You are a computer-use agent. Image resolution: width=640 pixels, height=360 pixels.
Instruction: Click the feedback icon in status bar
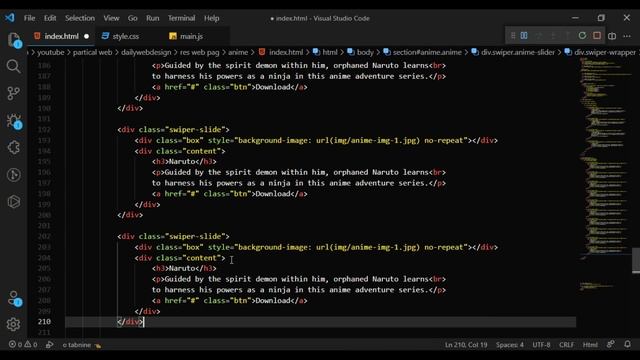611,344
